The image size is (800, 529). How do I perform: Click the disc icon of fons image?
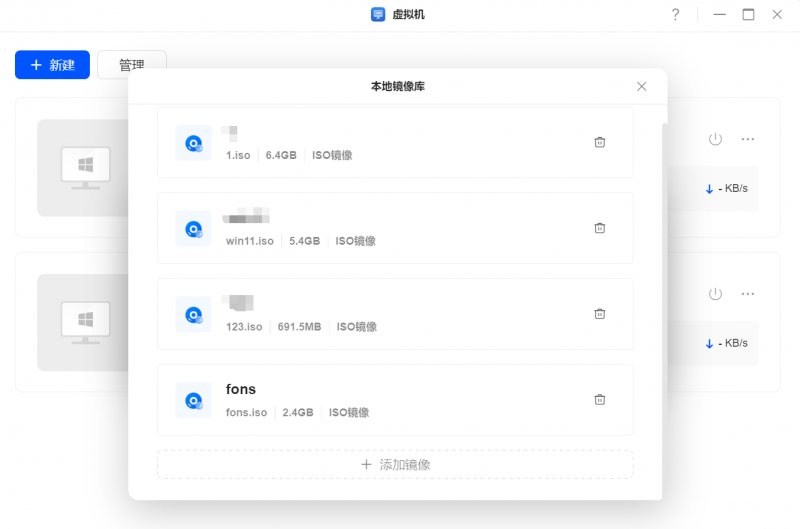193,401
